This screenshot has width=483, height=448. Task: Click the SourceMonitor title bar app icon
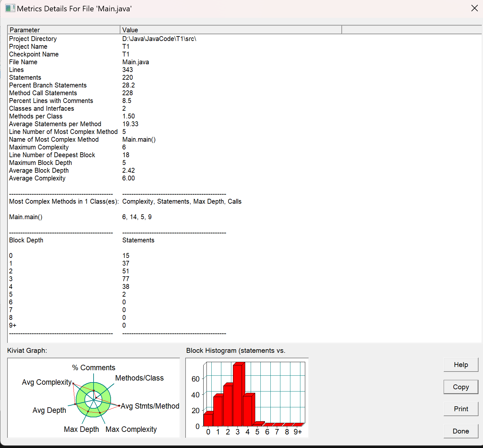click(10, 8)
